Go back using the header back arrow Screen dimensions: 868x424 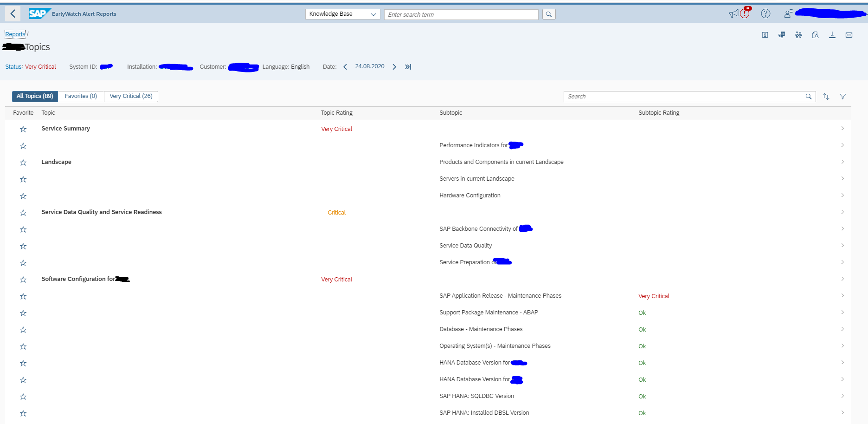(x=13, y=14)
